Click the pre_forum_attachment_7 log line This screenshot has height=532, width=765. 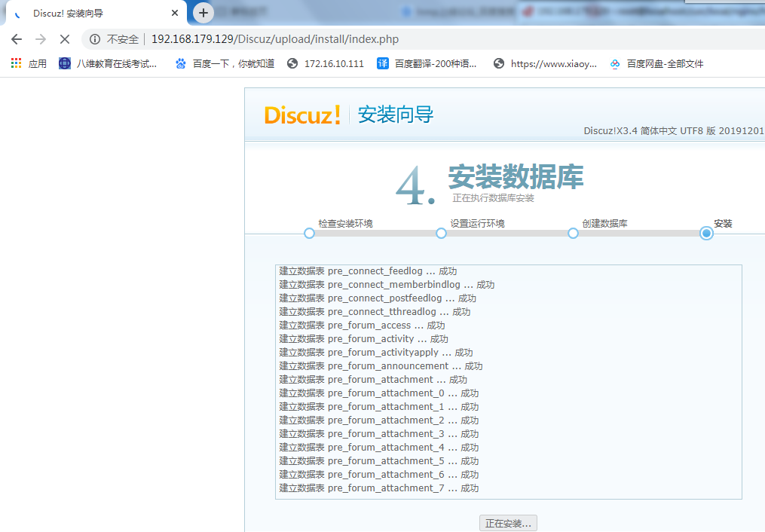click(x=379, y=488)
